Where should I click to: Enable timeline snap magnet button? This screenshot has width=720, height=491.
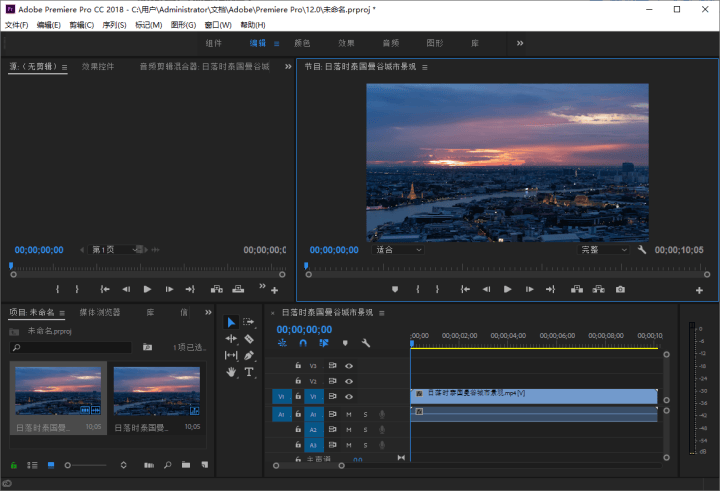[302, 343]
